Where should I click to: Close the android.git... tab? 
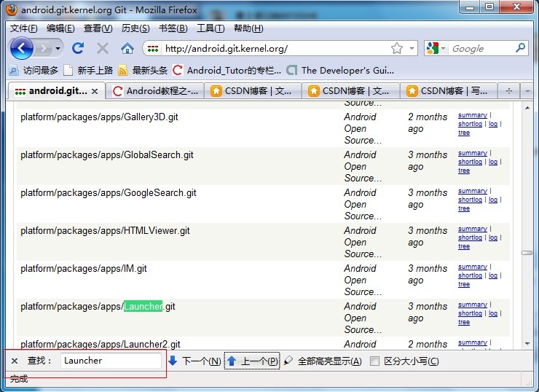(95, 91)
